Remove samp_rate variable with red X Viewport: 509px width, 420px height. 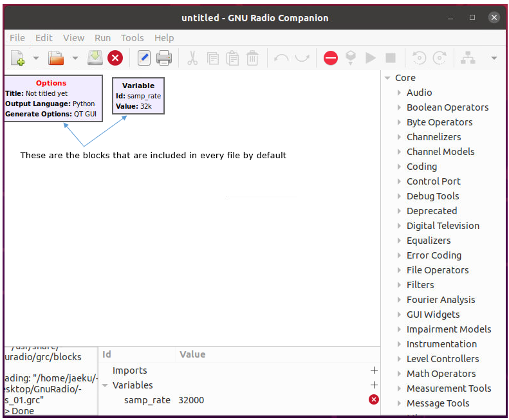tap(374, 399)
